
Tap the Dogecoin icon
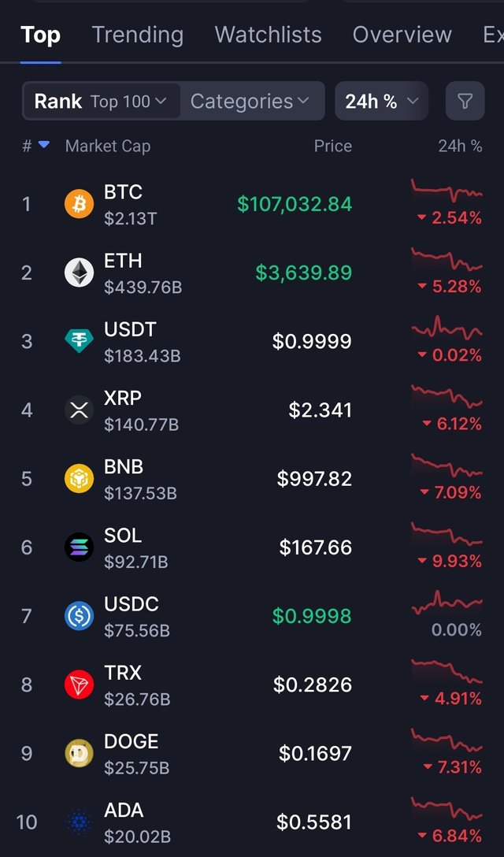pos(79,753)
